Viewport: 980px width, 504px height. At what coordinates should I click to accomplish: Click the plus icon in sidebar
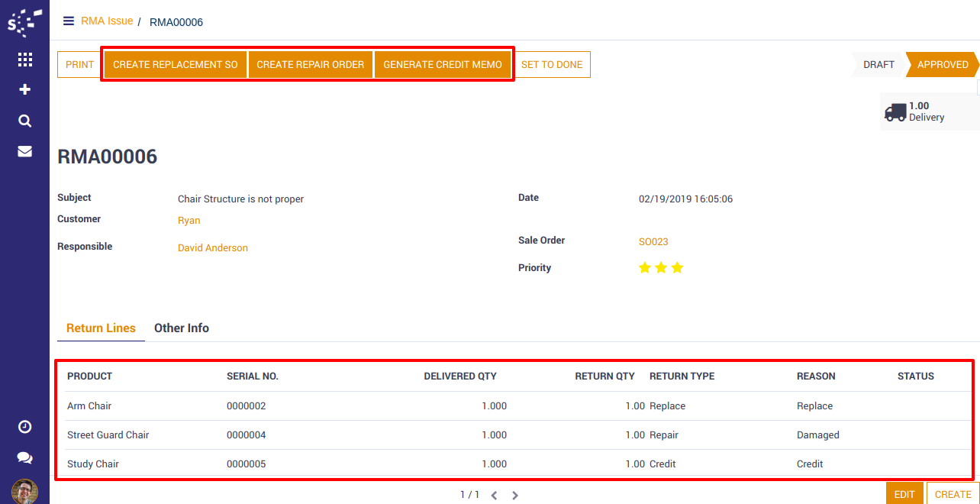click(24, 90)
